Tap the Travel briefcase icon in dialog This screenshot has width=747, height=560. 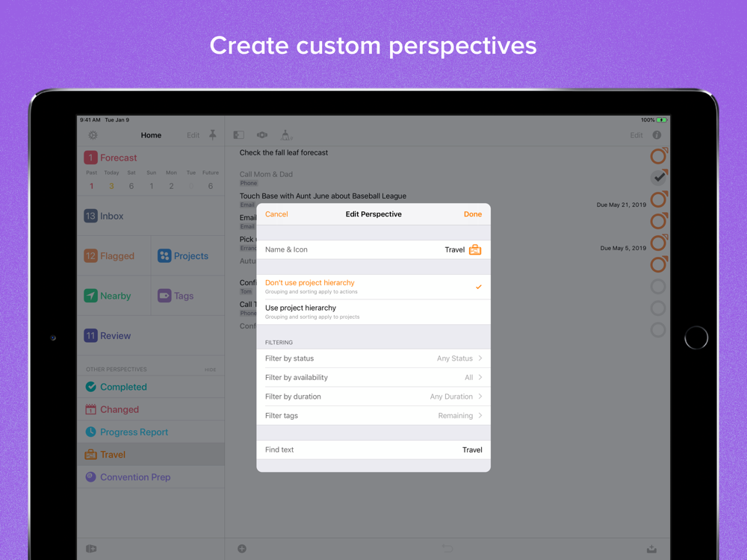[475, 249]
